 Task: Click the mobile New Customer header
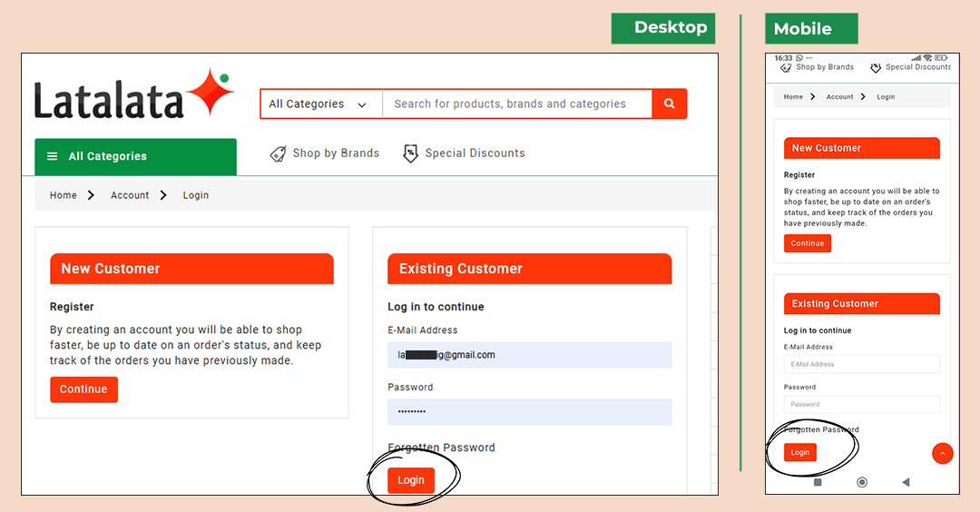pos(862,148)
